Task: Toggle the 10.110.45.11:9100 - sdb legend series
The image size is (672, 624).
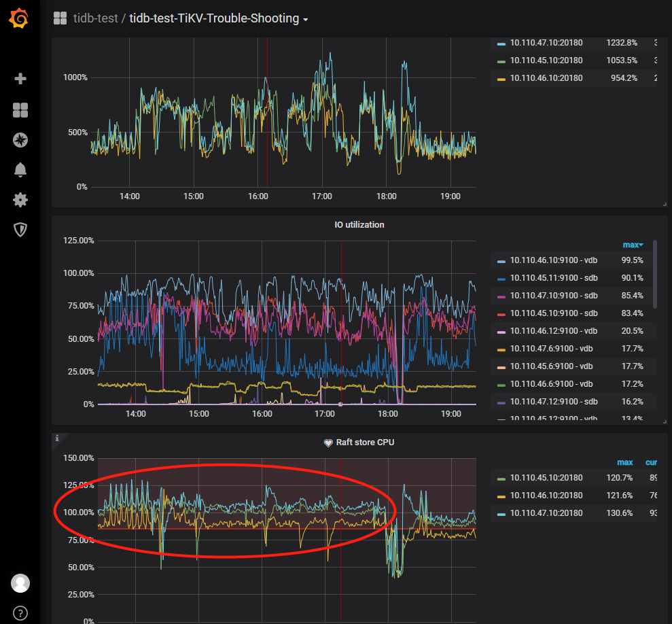Action: coord(554,278)
